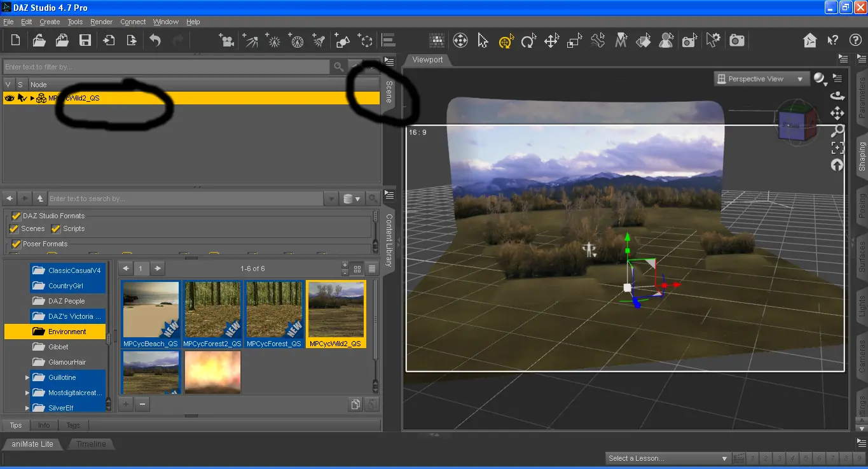Viewport: 868px width, 469px height.
Task: Open the Perspective View dropdown
Action: point(761,79)
